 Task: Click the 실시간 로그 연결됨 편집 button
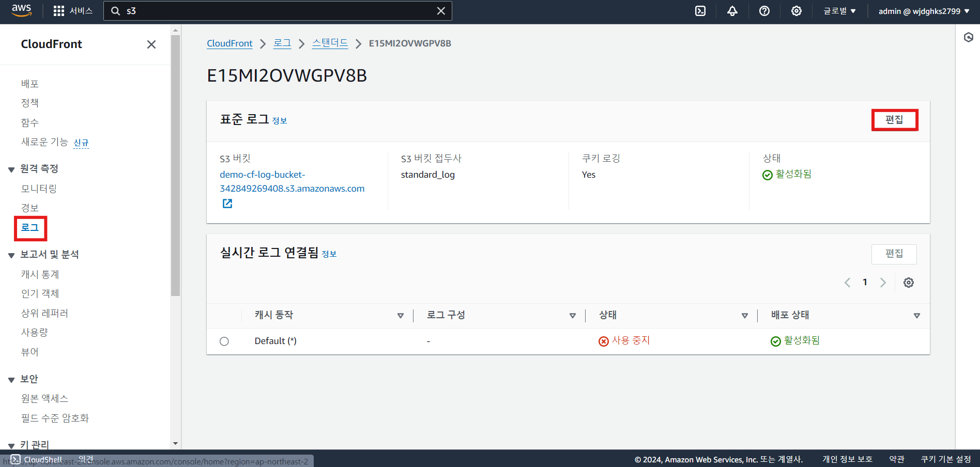point(894,254)
